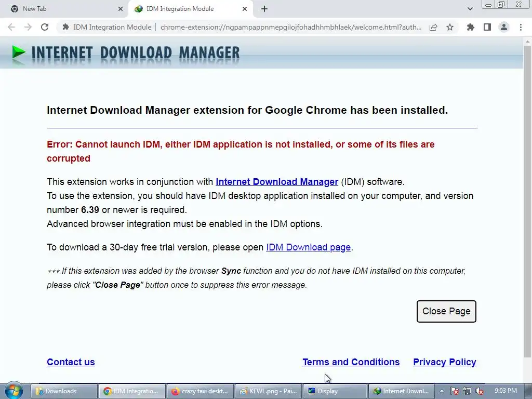Open the Chrome profile avatar

[x=504, y=27]
